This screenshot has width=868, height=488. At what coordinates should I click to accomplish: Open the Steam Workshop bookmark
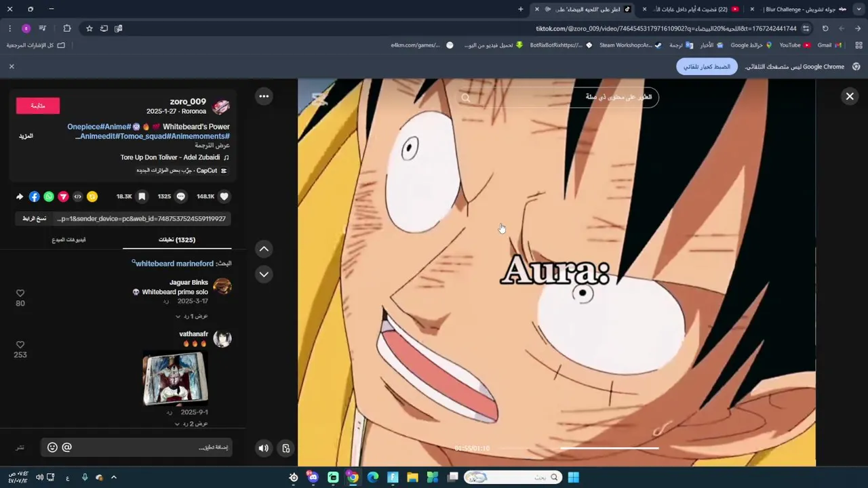[630, 45]
